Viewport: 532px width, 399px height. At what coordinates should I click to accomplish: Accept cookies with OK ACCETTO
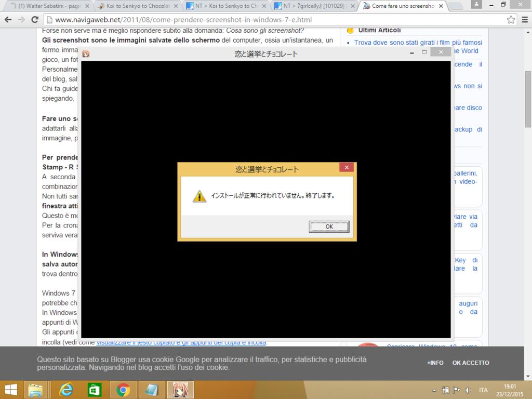471,363
